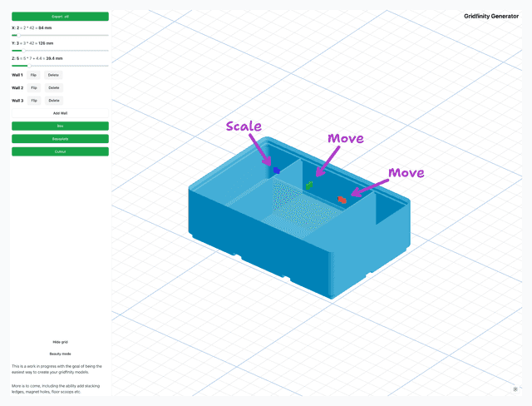Image resolution: width=532 pixels, height=406 pixels.
Task: Select the Bins mode
Action: tap(60, 126)
